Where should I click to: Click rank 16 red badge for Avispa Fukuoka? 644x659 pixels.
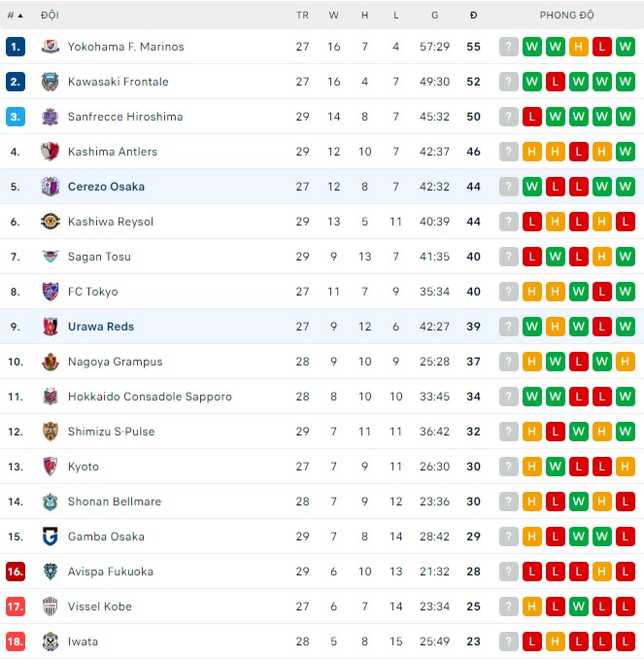click(16, 572)
